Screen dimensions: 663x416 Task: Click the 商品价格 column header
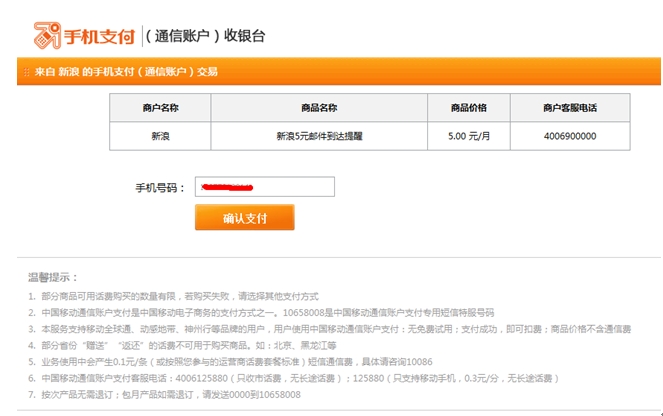point(468,108)
